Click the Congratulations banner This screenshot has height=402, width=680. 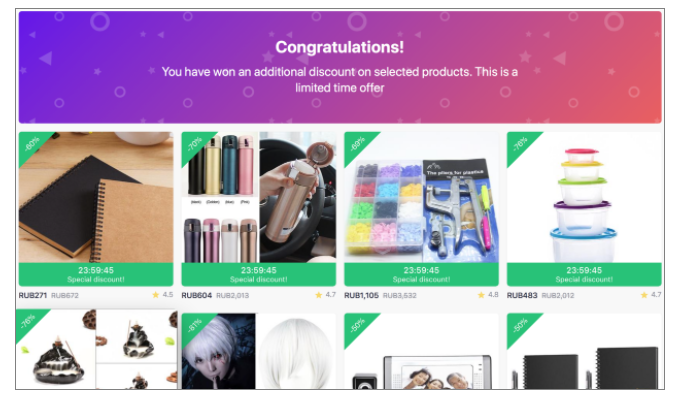pos(340,67)
